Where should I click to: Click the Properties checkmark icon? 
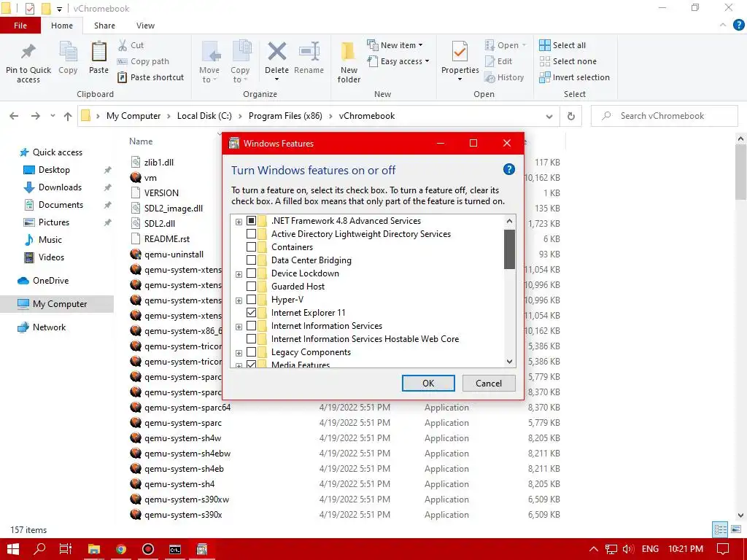(460, 52)
